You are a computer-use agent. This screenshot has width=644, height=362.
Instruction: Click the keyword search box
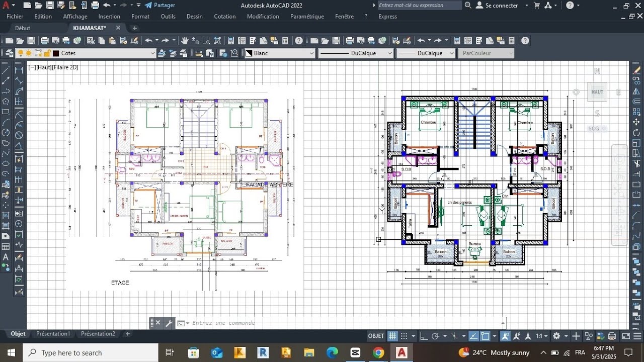pyautogui.click(x=419, y=5)
